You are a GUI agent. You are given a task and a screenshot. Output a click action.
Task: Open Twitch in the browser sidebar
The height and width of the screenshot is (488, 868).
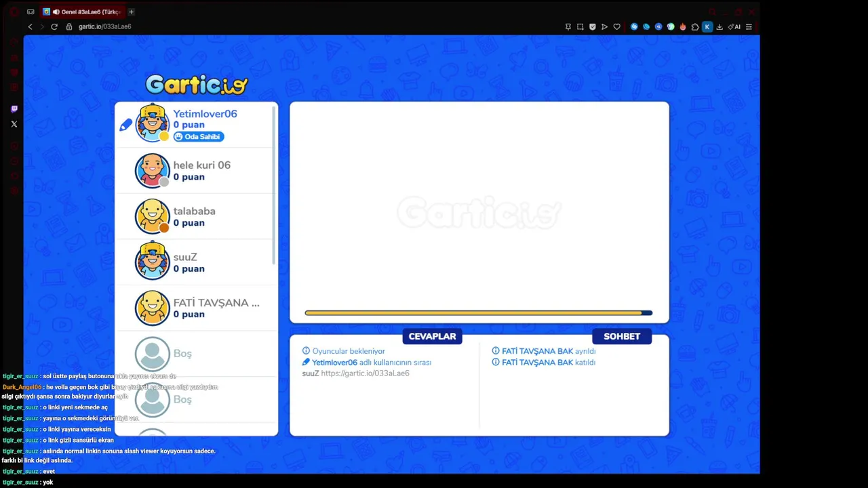14,109
